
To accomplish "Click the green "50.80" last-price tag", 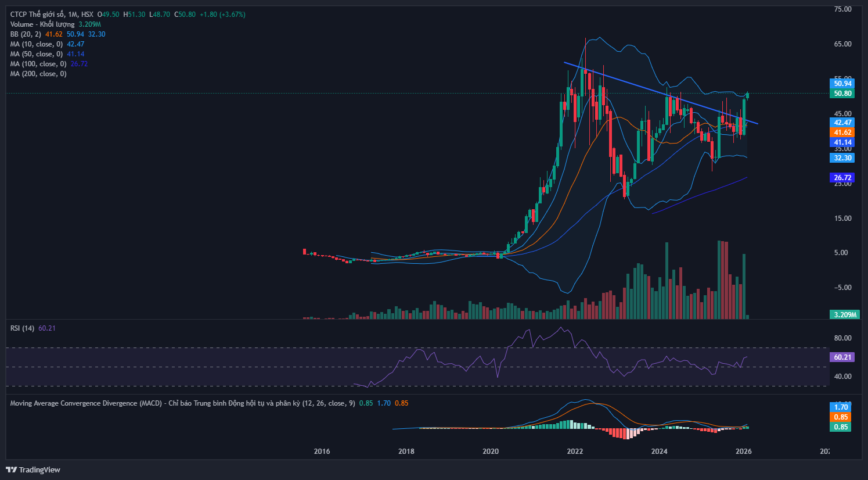I will pyautogui.click(x=842, y=94).
